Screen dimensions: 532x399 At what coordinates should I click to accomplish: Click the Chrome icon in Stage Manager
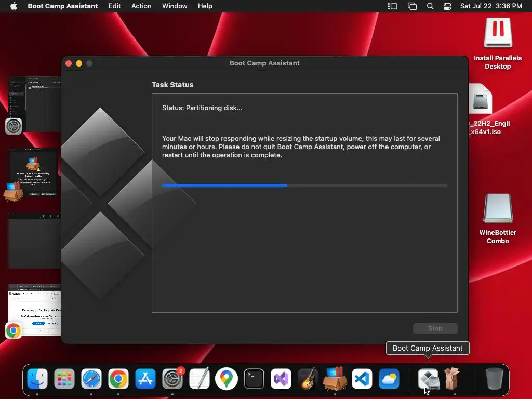(x=14, y=330)
